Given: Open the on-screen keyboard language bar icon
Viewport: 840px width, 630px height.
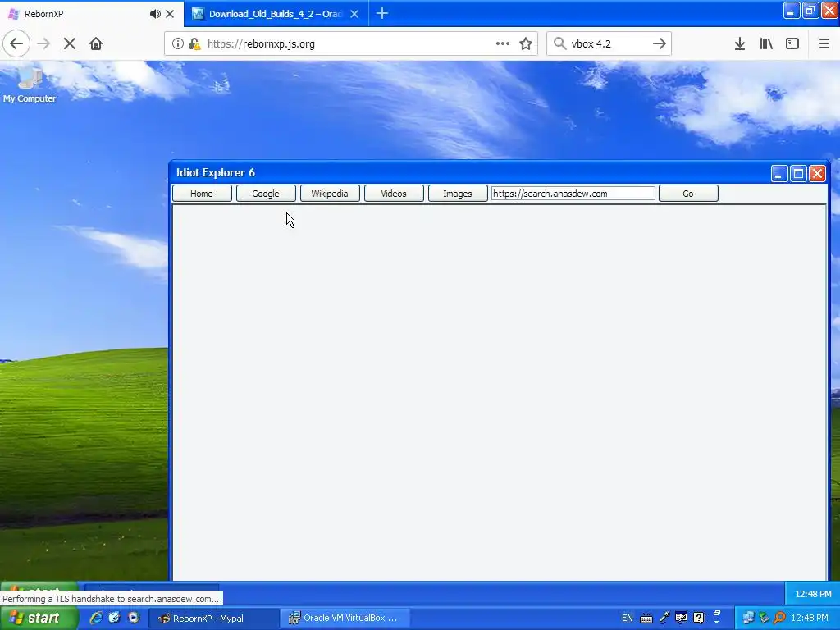Looking at the screenshot, I should [646, 619].
